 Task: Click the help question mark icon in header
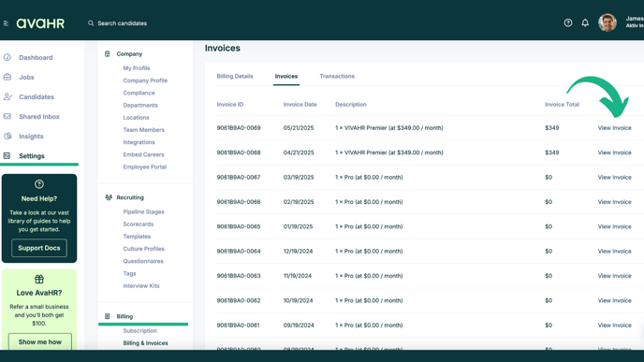click(568, 23)
